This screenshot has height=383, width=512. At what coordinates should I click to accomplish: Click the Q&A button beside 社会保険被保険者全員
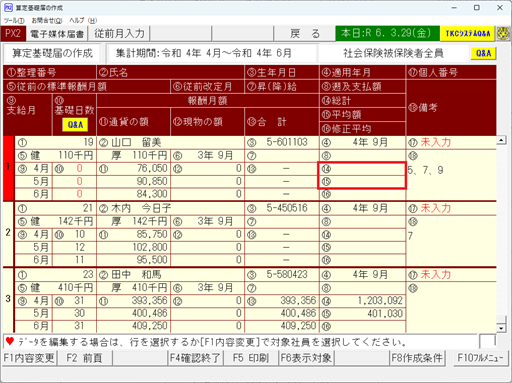483,53
